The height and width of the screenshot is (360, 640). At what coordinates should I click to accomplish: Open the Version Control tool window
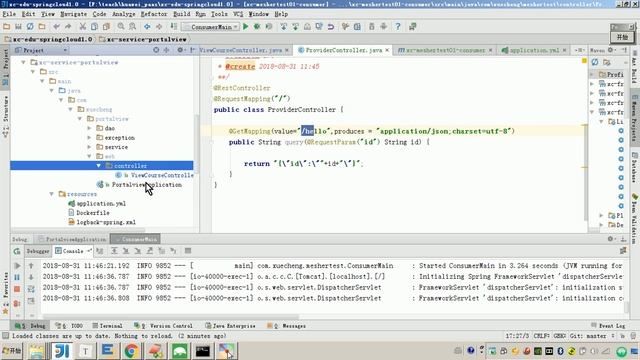pos(163,326)
